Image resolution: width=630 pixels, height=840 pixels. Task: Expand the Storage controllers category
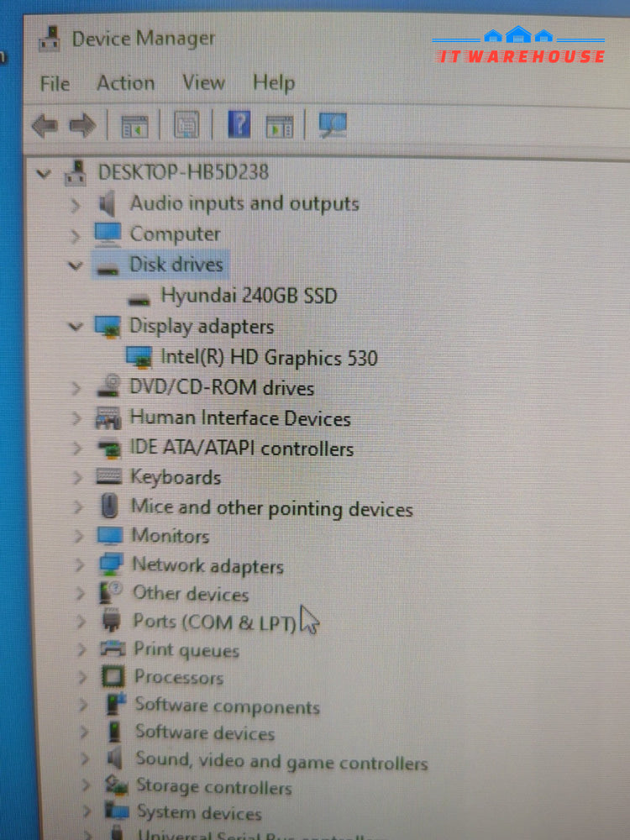coord(86,785)
